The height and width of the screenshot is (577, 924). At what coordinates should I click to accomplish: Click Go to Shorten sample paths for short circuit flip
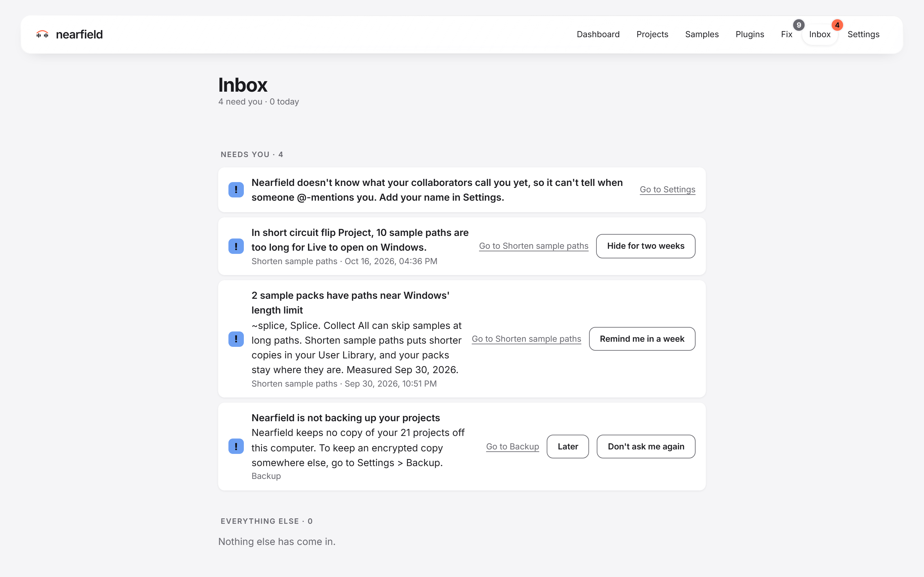[x=534, y=246]
